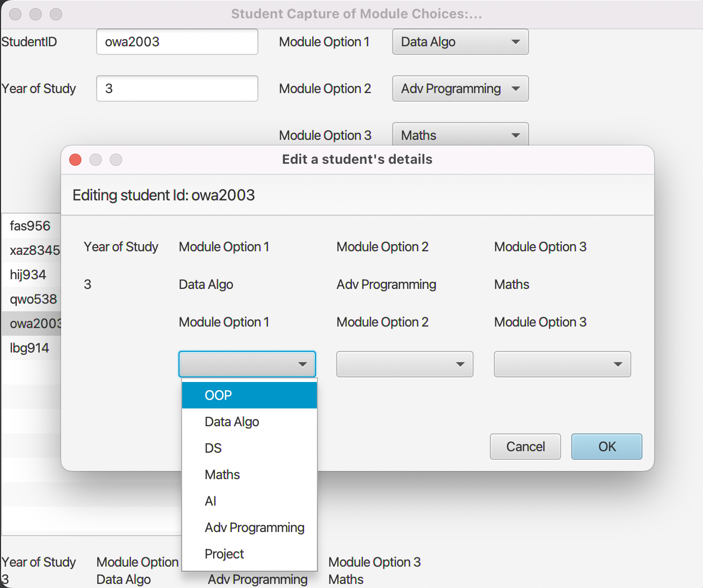
Task: Open the Module Option 2 dropdown in dialog
Action: coord(404,364)
